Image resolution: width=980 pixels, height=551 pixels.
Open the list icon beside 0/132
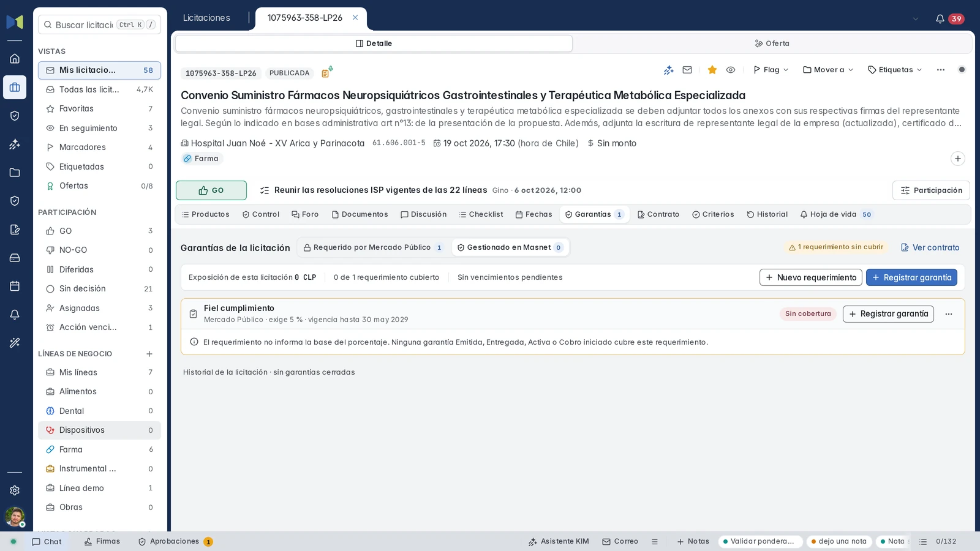point(923,542)
